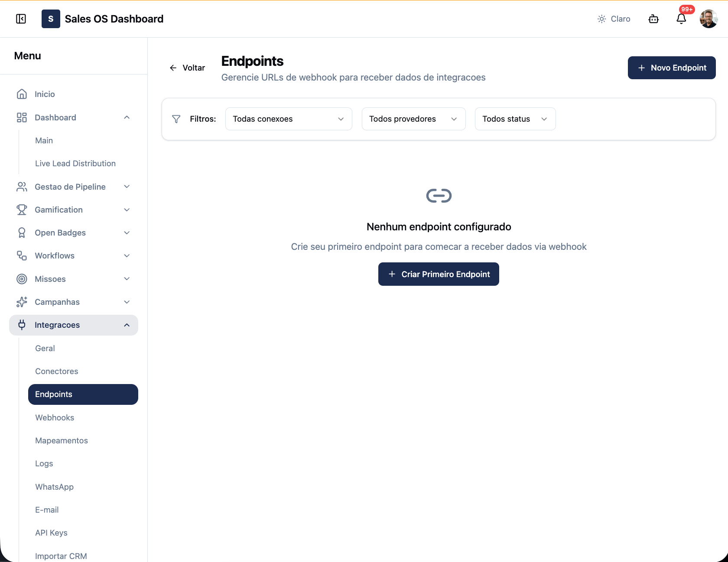Expand the Workflows chevron
Viewport: 728px width, 562px height.
point(127,255)
